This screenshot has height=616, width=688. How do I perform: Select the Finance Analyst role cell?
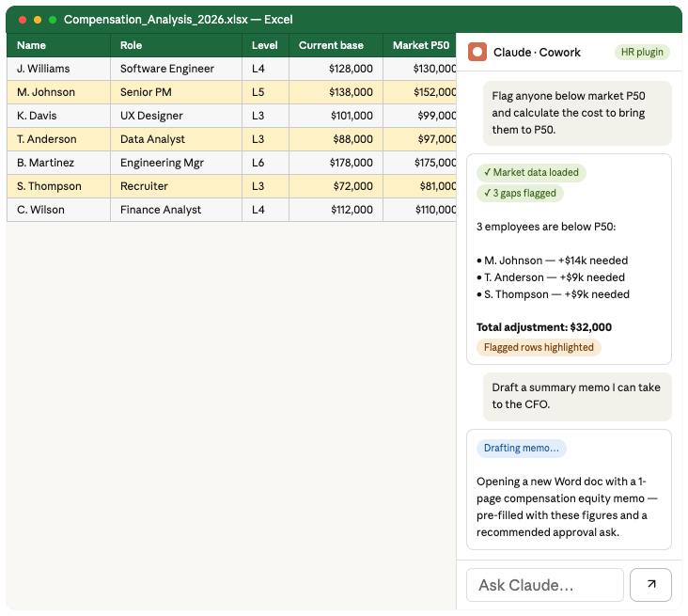pos(176,210)
